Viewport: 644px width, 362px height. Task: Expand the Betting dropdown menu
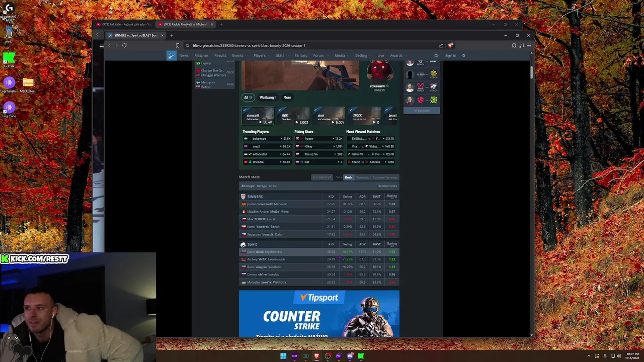[363, 56]
